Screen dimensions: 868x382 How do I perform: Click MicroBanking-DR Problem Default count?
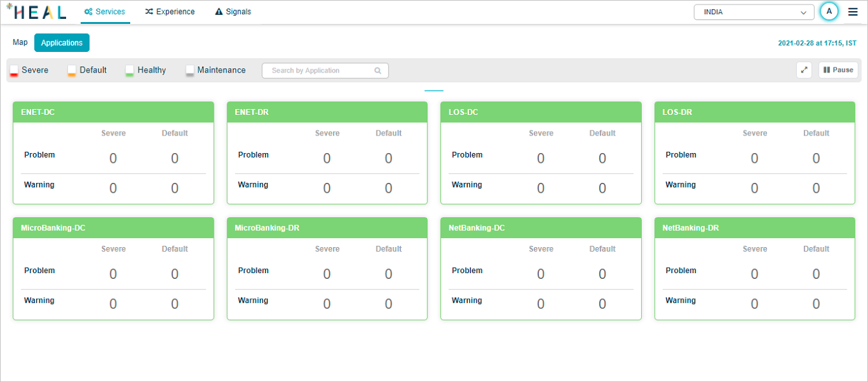tap(389, 274)
